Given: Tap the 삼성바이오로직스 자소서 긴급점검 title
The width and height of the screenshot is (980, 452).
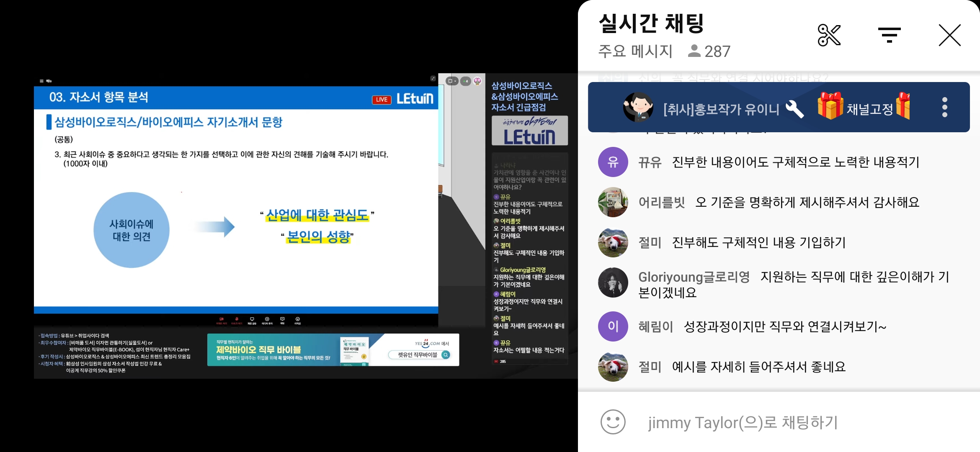Looking at the screenshot, I should pyautogui.click(x=524, y=97).
